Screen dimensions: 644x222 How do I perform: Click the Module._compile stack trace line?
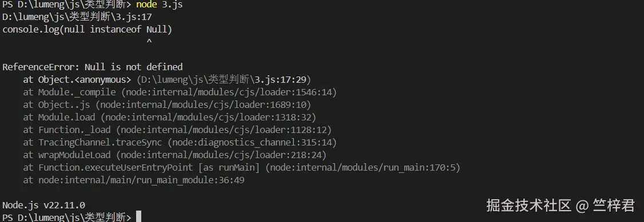pos(180,92)
